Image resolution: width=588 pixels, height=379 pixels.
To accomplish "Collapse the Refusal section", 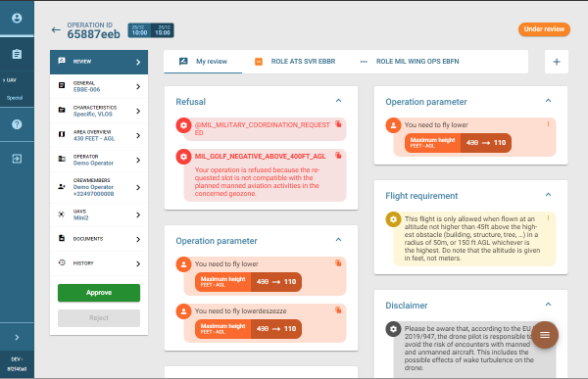I will tap(338, 101).
